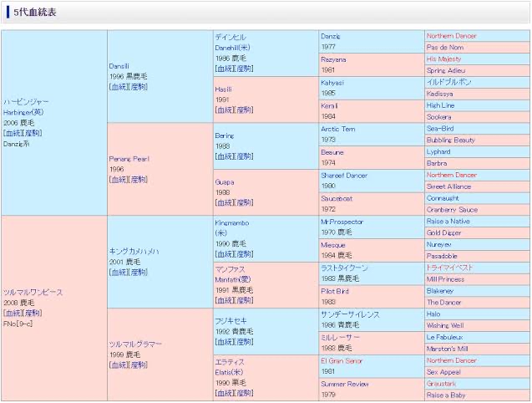Open the Sea-Bird fifth-generation link
Viewport: 532px width, 403px height.
(x=439, y=129)
